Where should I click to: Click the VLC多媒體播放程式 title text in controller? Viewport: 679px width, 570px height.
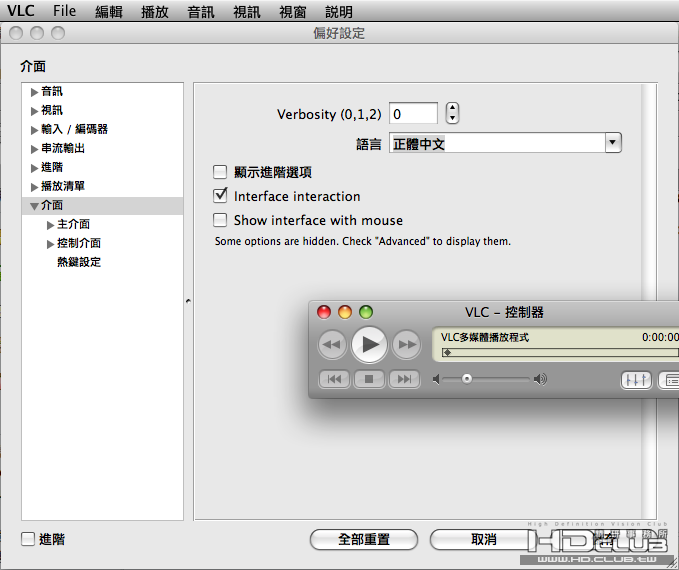click(485, 337)
